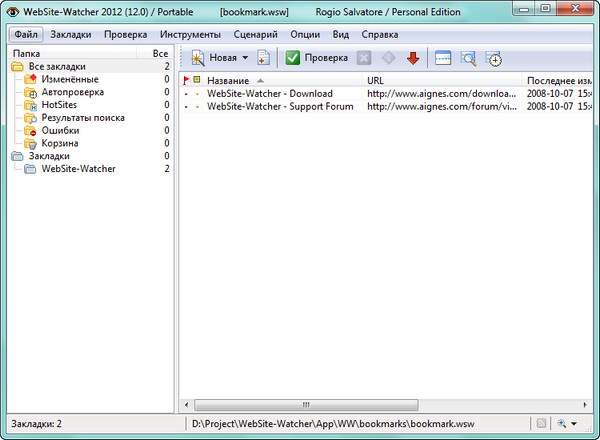
Task: Open the Сценарий menu
Action: pyautogui.click(x=255, y=34)
